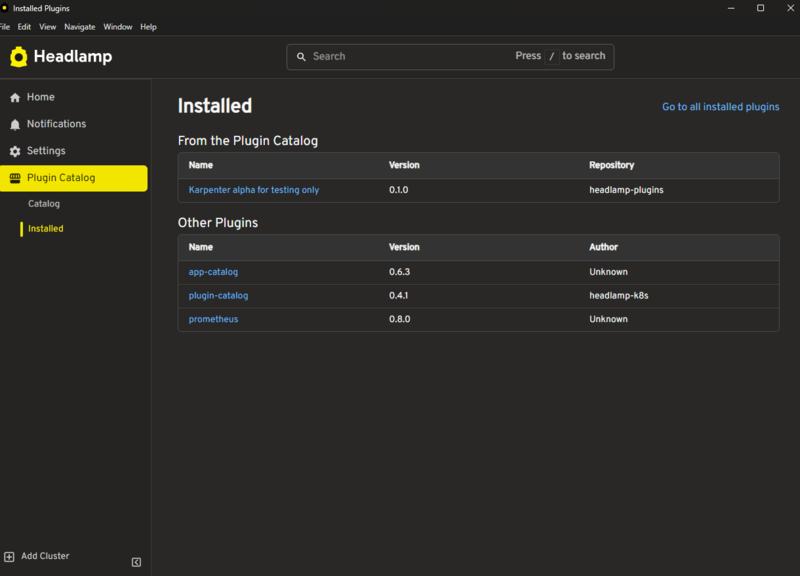Click Name header in Plugin Catalog table
The height and width of the screenshot is (576, 800).
coord(201,165)
